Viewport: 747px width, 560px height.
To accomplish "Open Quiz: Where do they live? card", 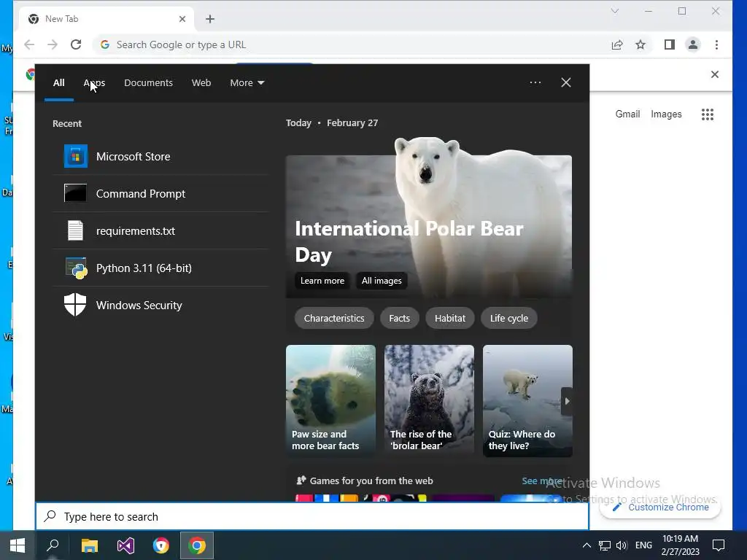I will click(527, 401).
